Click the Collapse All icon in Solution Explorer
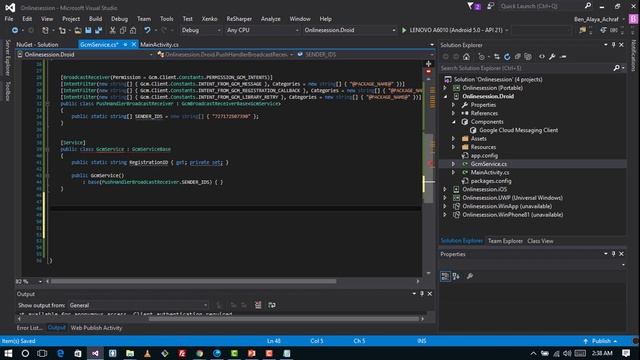 point(518,57)
